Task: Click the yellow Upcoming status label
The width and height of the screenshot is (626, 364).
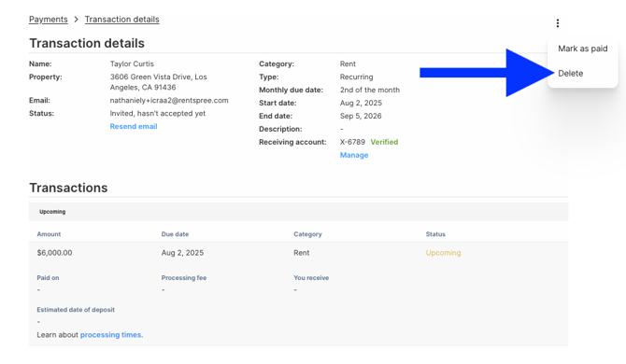Action: (x=443, y=253)
